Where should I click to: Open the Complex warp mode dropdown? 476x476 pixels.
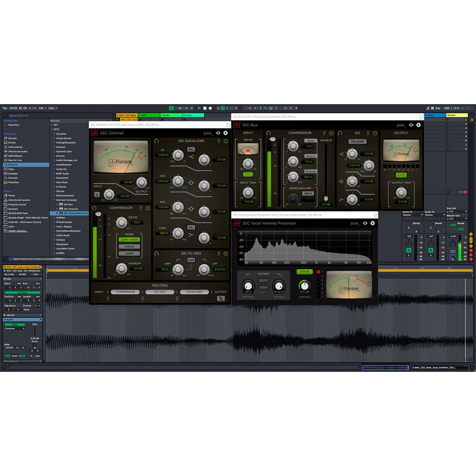14,329
